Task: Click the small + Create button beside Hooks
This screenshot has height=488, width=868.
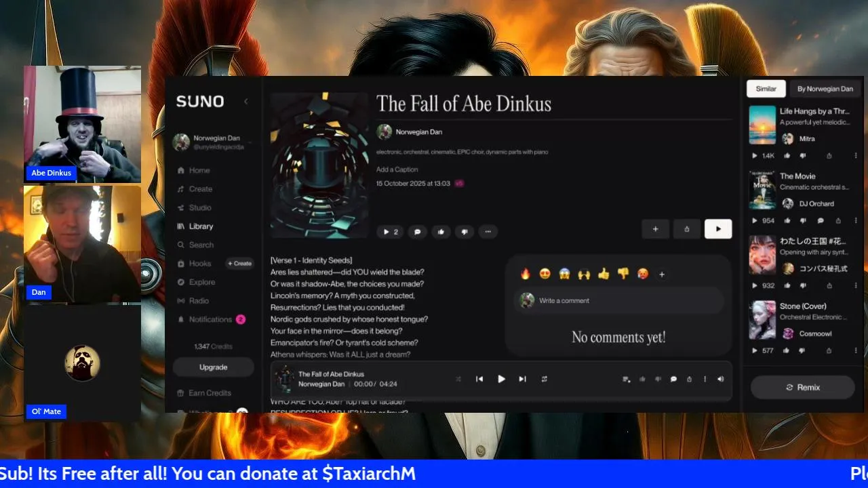Action: click(239, 264)
